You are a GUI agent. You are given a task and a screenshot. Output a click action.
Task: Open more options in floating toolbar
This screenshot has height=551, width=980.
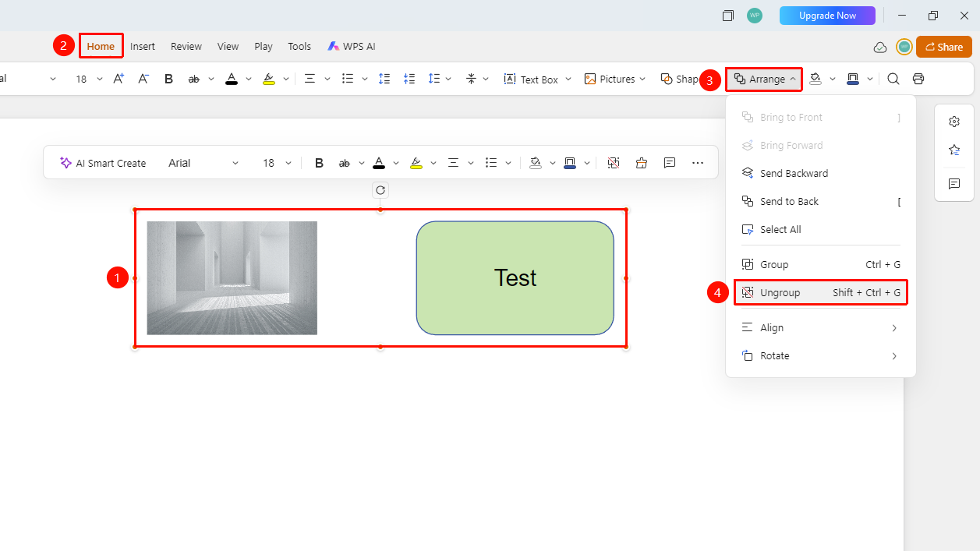tap(698, 163)
